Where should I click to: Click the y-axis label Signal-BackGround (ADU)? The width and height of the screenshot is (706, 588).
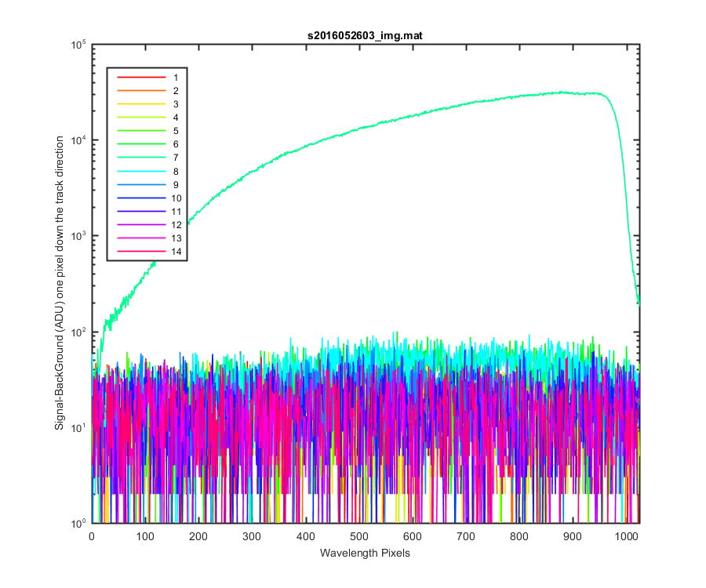[x=60, y=363]
